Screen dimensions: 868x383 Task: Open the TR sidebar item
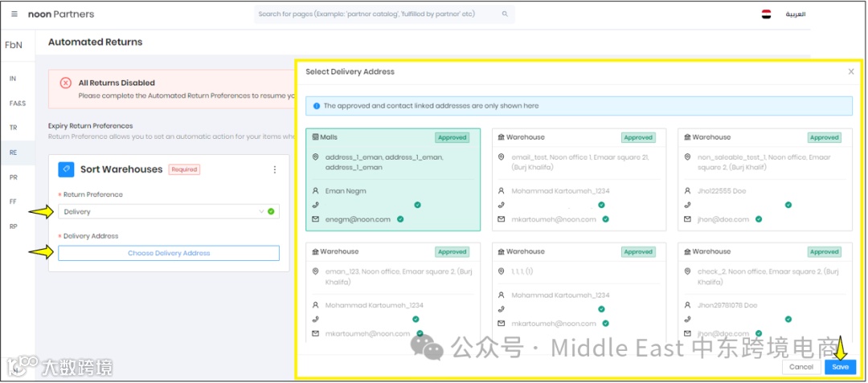pos(14,127)
